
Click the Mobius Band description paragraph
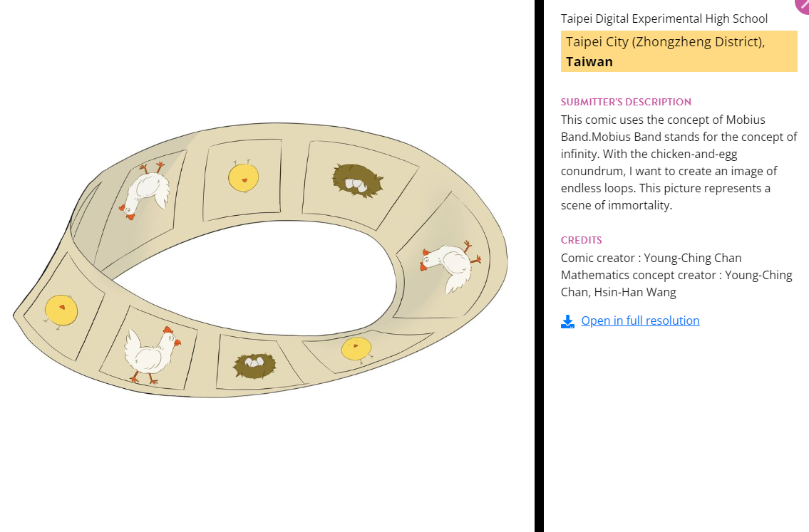[x=679, y=162]
